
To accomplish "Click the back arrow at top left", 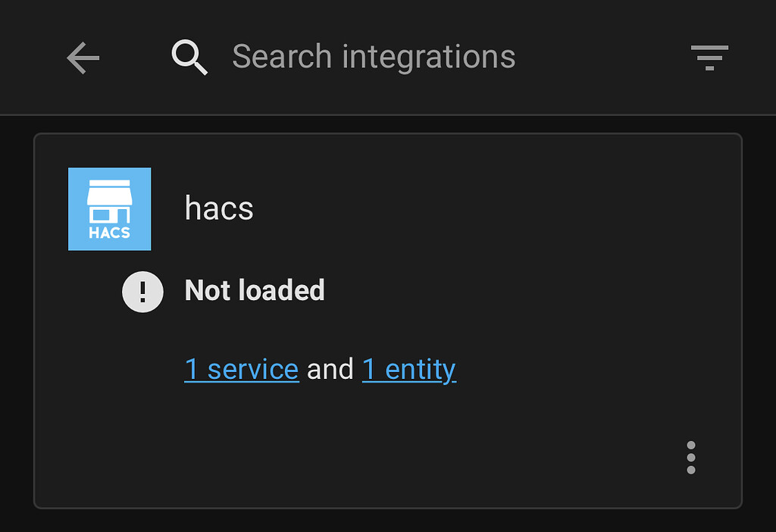I will point(82,58).
